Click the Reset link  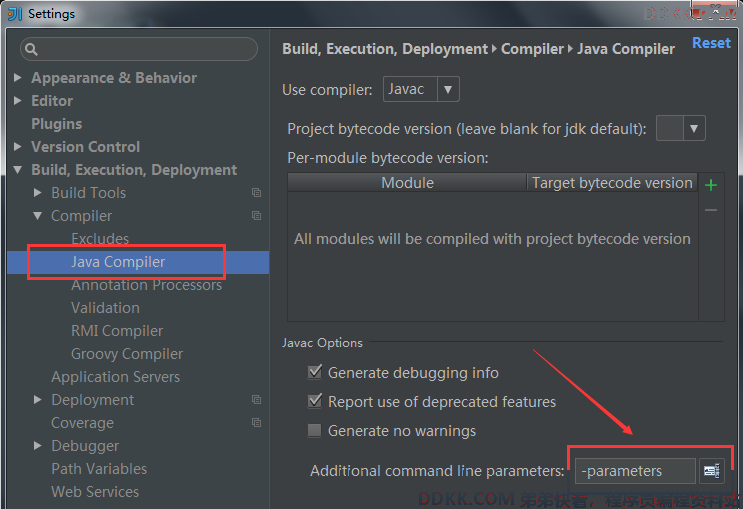[711, 43]
